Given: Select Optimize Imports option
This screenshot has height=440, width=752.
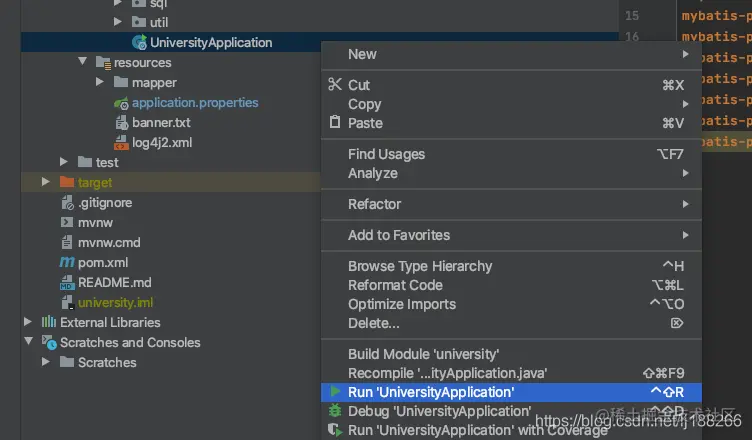Looking at the screenshot, I should pyautogui.click(x=401, y=304).
